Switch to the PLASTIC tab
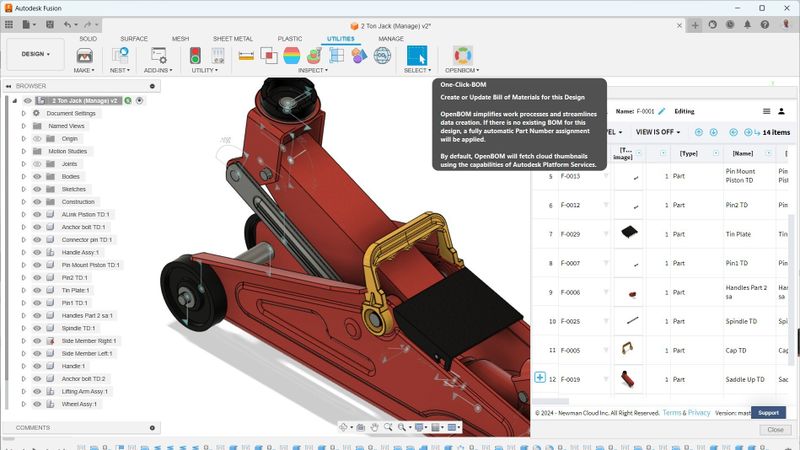This screenshot has width=800, height=450. pyautogui.click(x=290, y=39)
